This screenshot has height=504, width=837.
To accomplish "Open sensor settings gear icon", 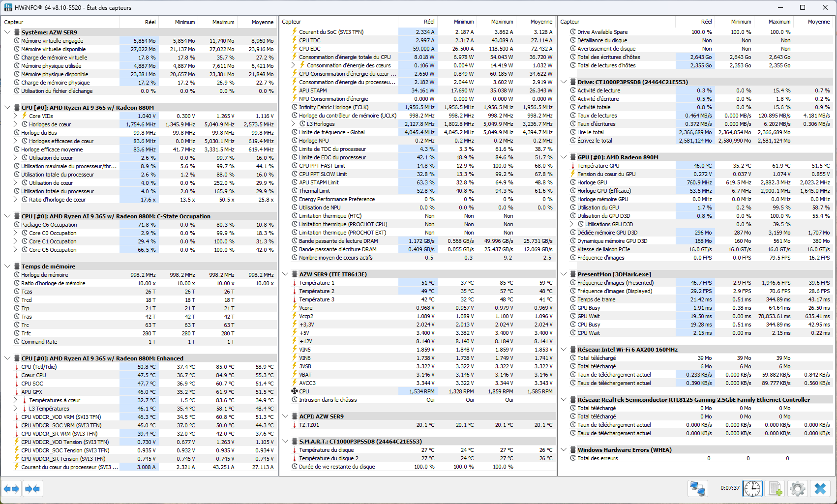I will pyautogui.click(x=797, y=489).
